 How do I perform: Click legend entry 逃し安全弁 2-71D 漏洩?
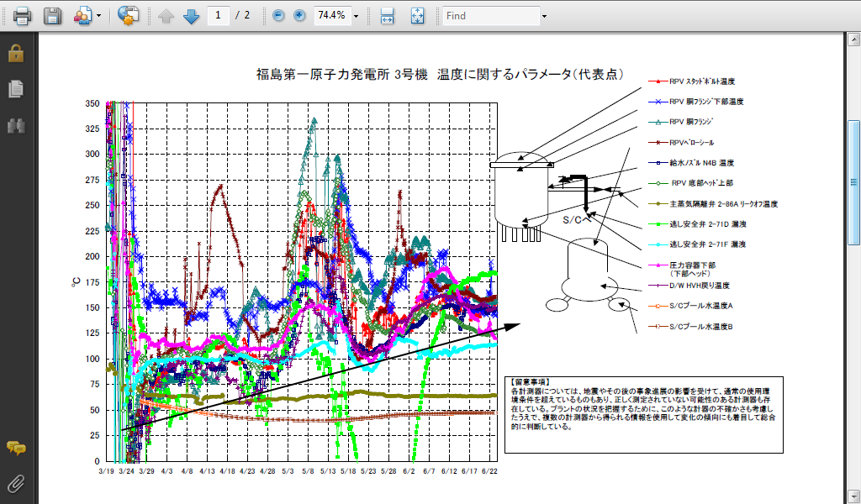[707, 224]
